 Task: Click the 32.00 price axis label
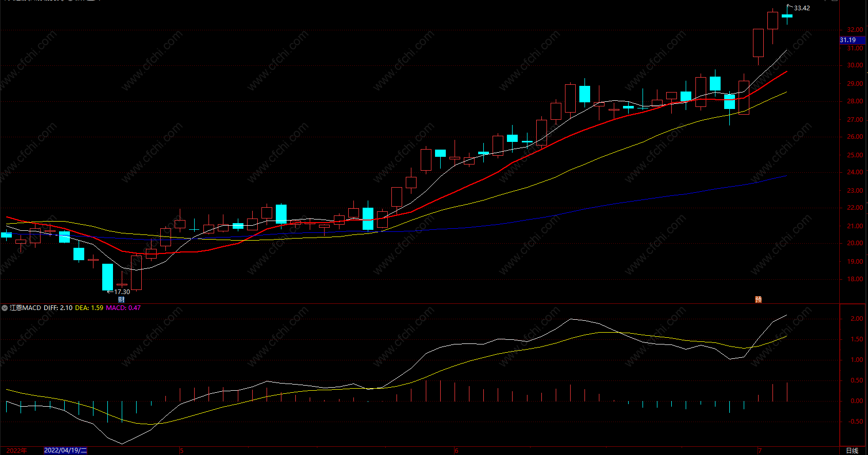[855, 30]
